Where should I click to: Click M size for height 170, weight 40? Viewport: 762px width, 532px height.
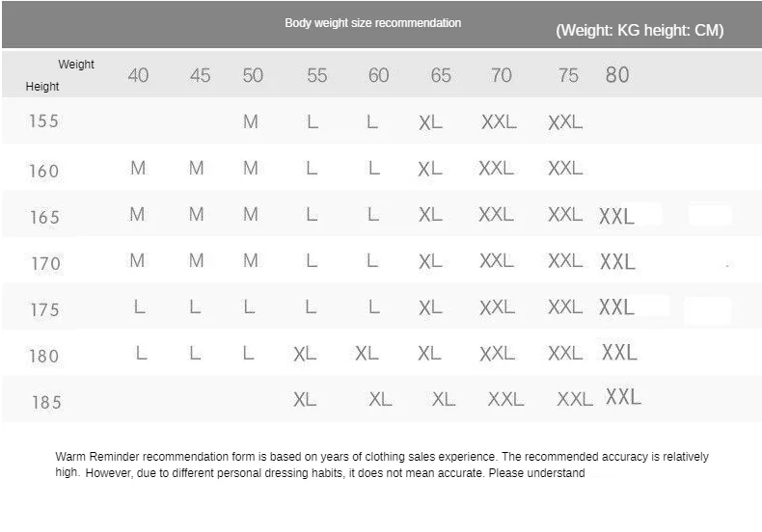coord(137,260)
